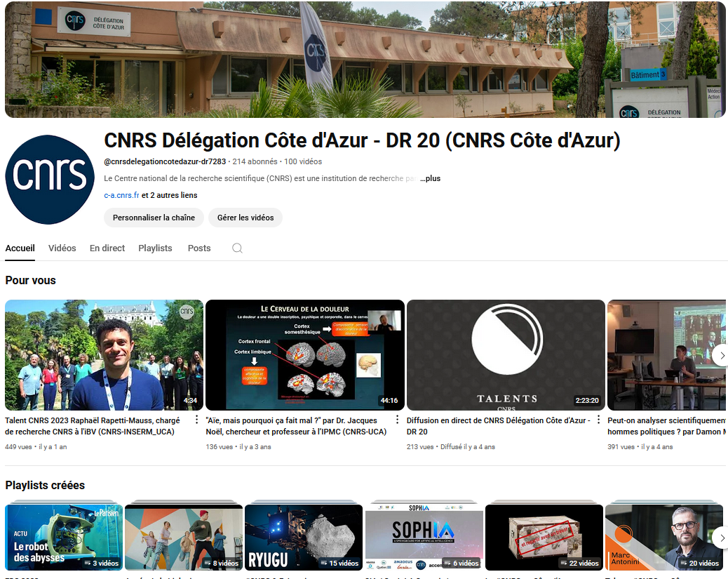Screen dimensions: 728x579
Task: Open options menu for Talent CNRS 2023 video
Action: pos(196,420)
